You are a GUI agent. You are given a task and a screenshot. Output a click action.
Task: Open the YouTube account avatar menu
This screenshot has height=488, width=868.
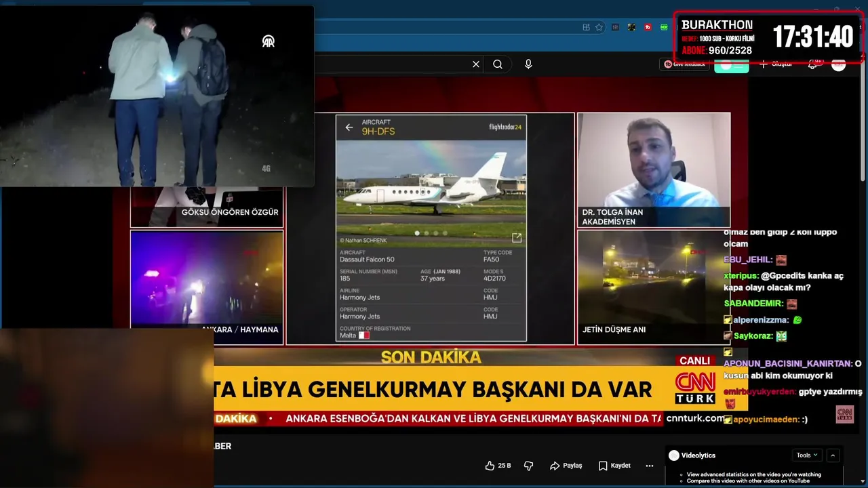click(x=839, y=64)
